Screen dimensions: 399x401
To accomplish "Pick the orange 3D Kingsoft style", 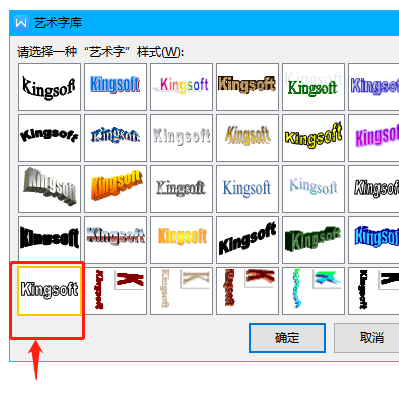I will pyautogui.click(x=115, y=189).
